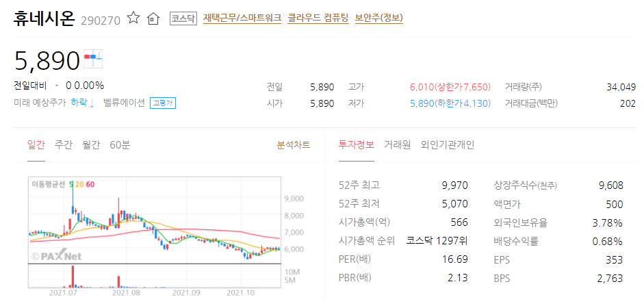644x308 pixels.
Task: Click the volume bars under the chart
Action: coord(155,276)
